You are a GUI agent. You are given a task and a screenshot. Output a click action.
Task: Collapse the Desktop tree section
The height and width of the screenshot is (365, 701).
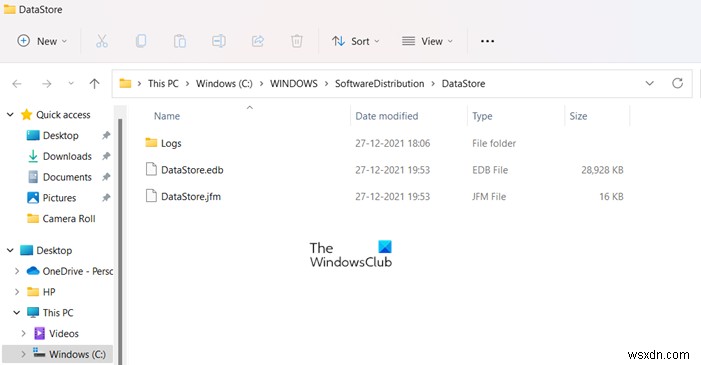pyautogui.click(x=10, y=250)
